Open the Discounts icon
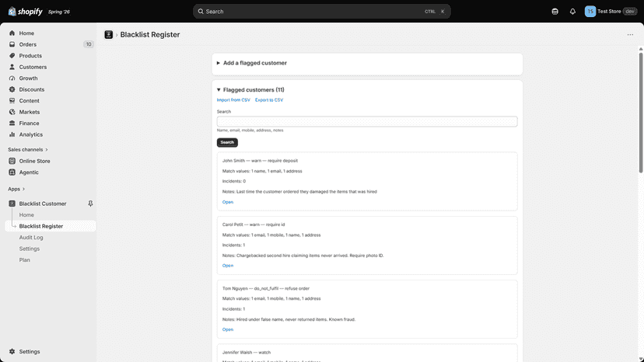Screen dimensions: 644x362 [12, 89]
